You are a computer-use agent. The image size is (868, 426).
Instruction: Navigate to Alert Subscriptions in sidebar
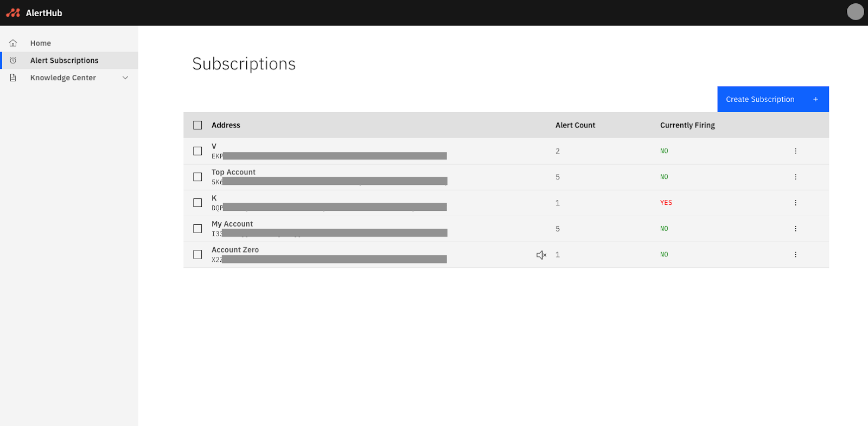pos(65,60)
